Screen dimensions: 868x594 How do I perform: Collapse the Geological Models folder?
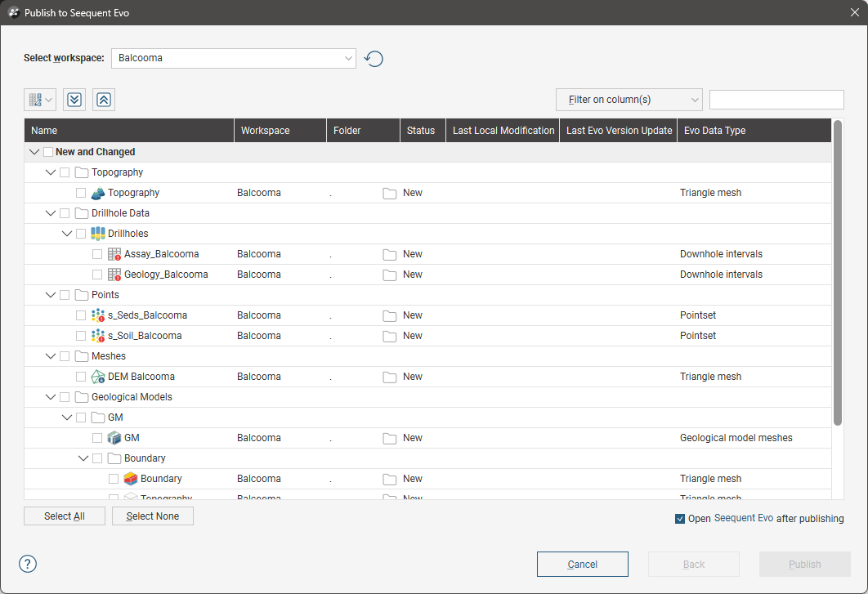pyautogui.click(x=51, y=397)
